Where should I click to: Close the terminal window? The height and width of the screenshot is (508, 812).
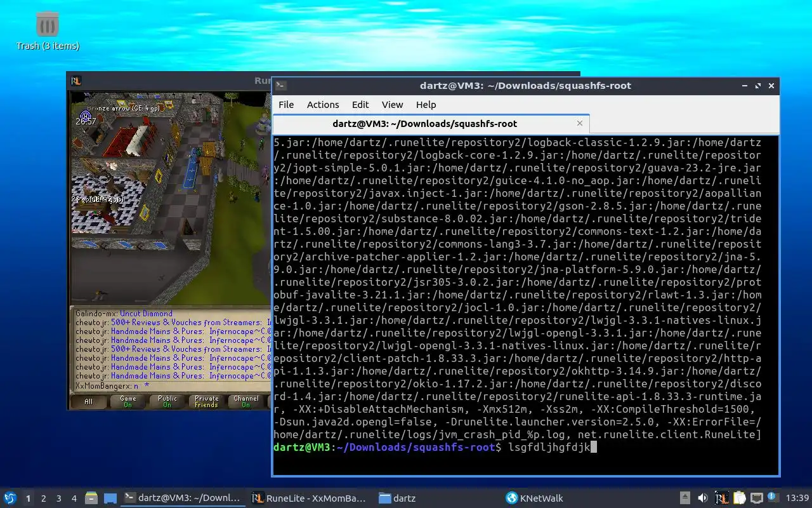(771, 86)
